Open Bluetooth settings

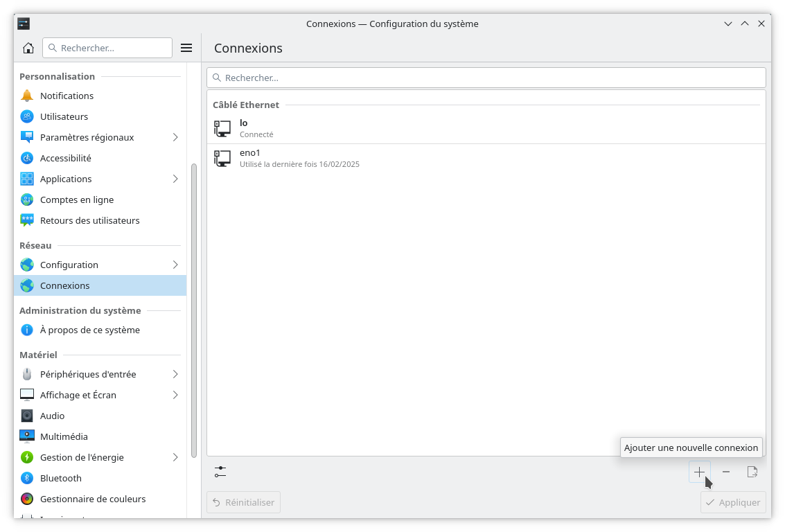click(x=61, y=478)
